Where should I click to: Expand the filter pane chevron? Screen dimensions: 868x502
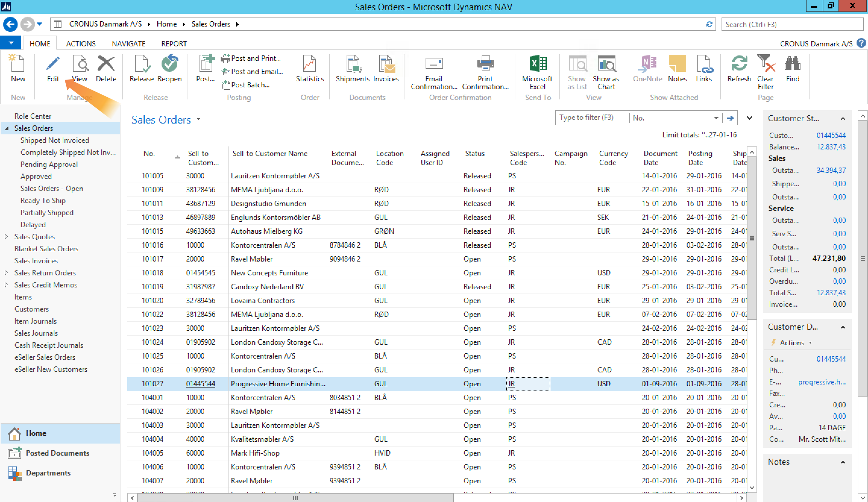749,118
